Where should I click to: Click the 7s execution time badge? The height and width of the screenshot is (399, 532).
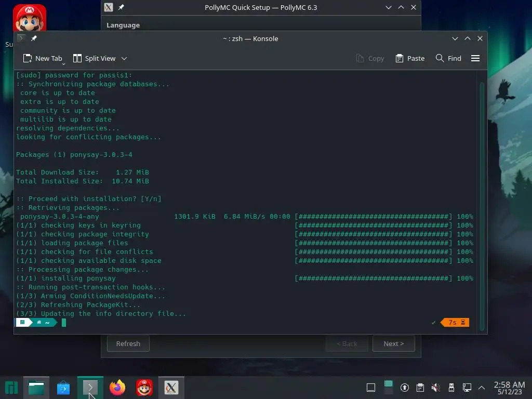point(455,323)
